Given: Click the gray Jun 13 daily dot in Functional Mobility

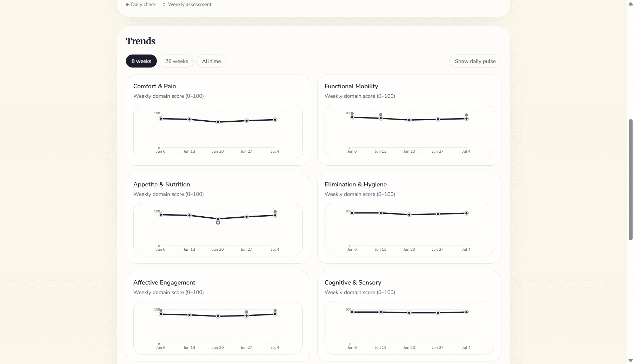Looking at the screenshot, I should (x=381, y=115).
